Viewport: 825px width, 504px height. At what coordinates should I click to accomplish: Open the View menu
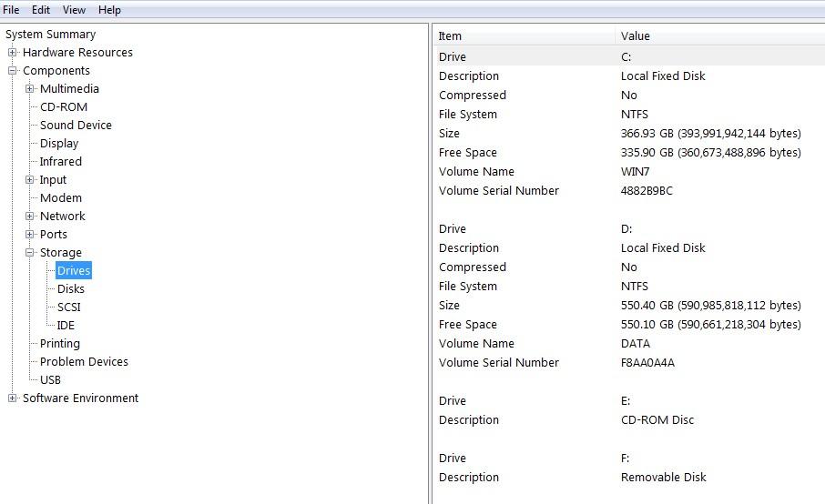(74, 10)
